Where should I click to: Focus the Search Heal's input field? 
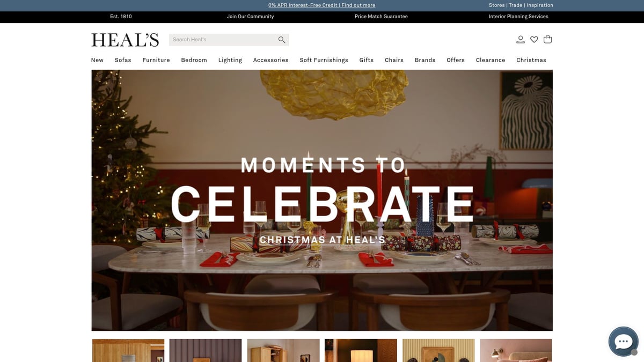click(x=223, y=40)
